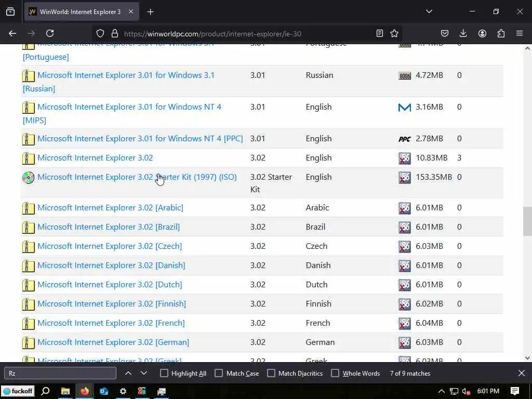Click the "Finnish" language cell
This screenshot has height=399, width=532.
pyautogui.click(x=318, y=303)
